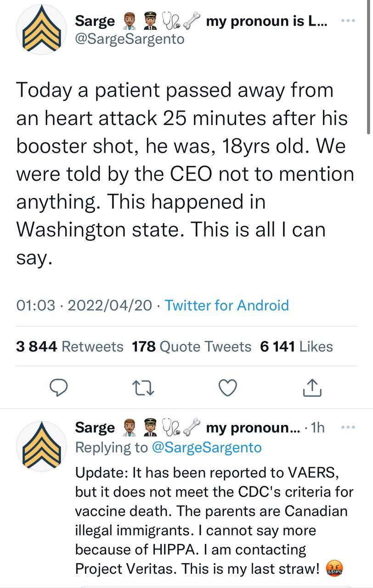Open the Twitter for Android source link
The image size is (373, 588).
(x=227, y=305)
